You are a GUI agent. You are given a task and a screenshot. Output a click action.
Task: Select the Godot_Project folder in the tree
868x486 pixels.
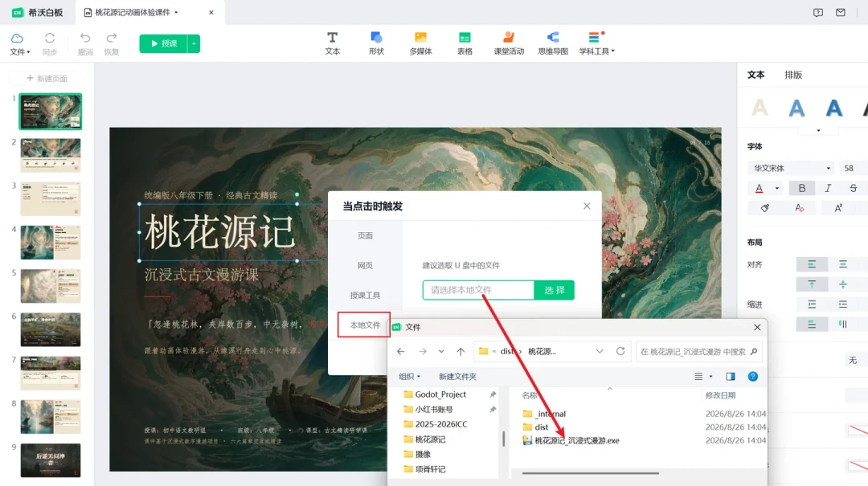pyautogui.click(x=440, y=394)
